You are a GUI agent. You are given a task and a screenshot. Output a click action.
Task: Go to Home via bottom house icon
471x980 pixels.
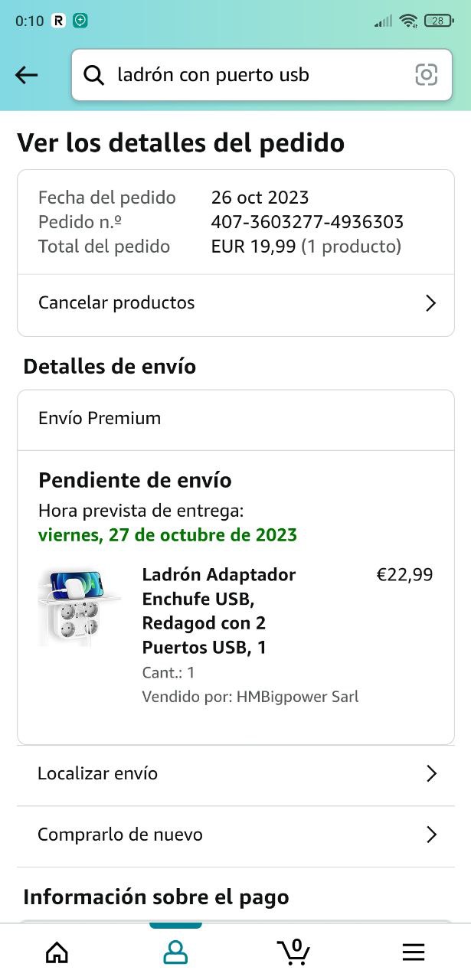pyautogui.click(x=57, y=952)
